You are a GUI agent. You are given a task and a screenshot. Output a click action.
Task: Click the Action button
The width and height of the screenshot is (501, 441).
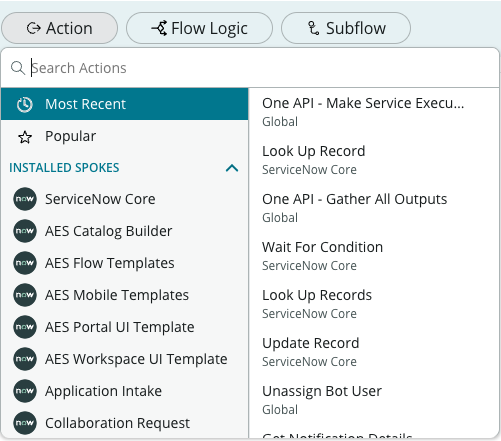coord(59,28)
